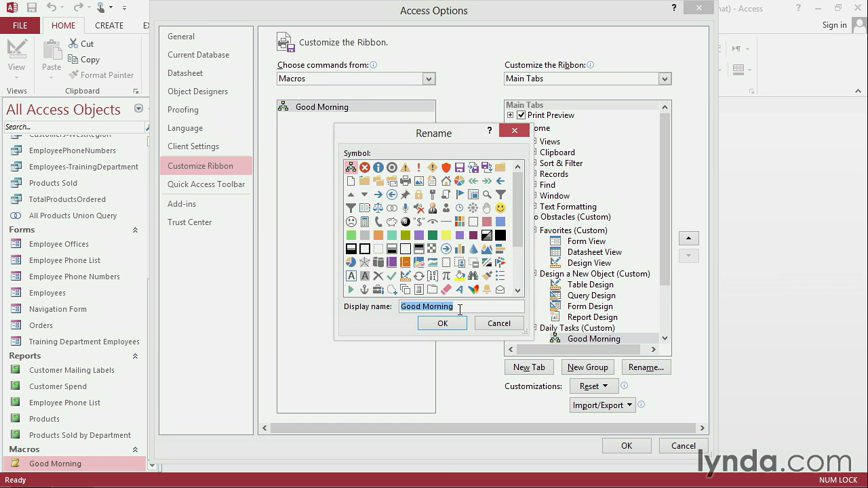Open the FILE tab in Access
The image size is (868, 488).
pyautogui.click(x=20, y=25)
